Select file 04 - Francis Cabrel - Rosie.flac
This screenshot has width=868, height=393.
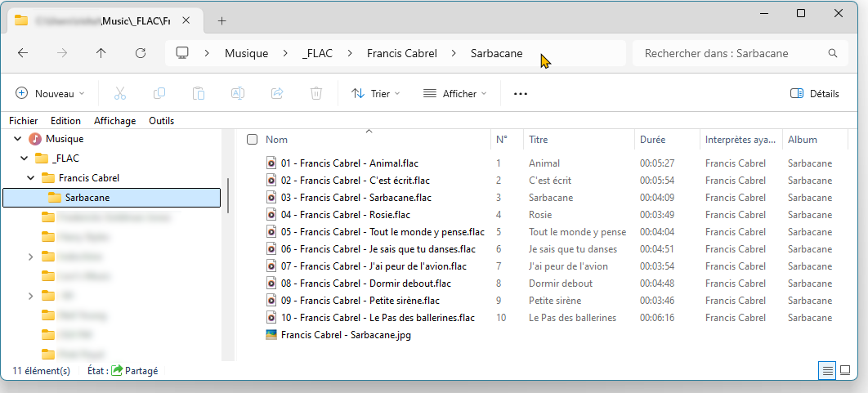click(346, 215)
